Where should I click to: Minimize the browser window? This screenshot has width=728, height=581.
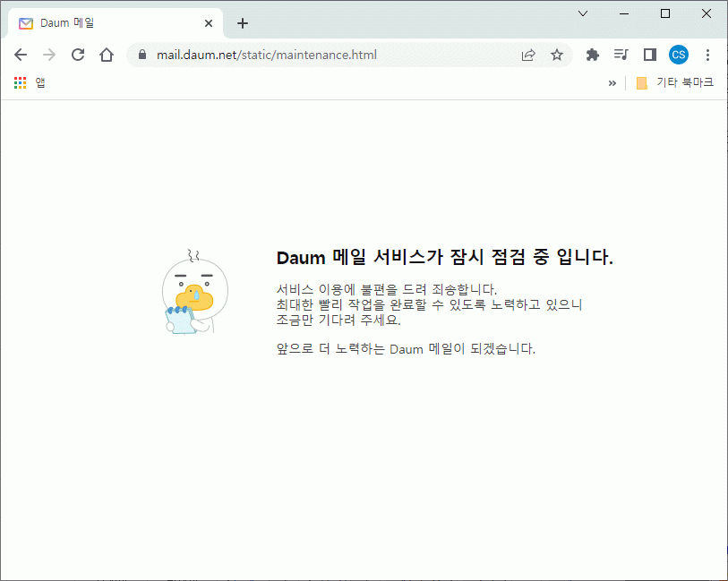click(624, 13)
